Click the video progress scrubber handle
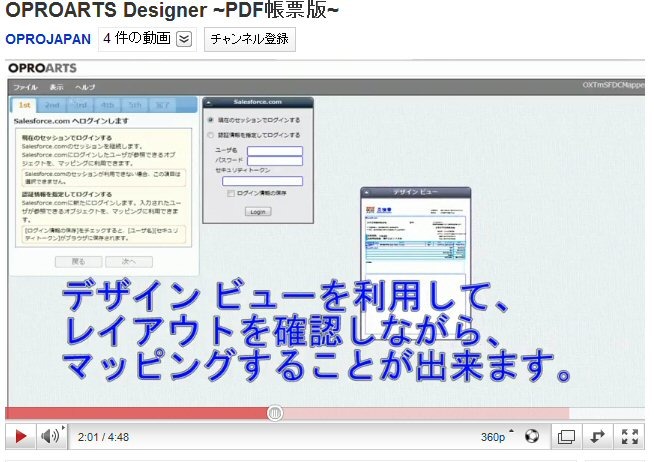654x462 pixels. point(274,413)
